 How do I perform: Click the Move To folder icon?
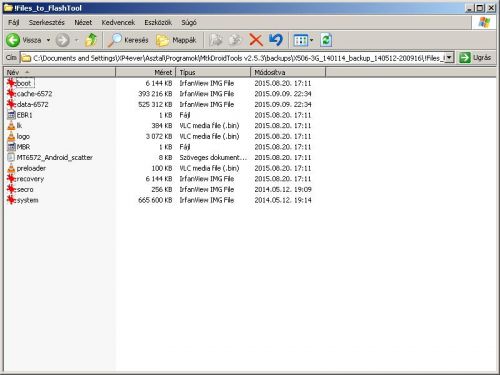216,40
